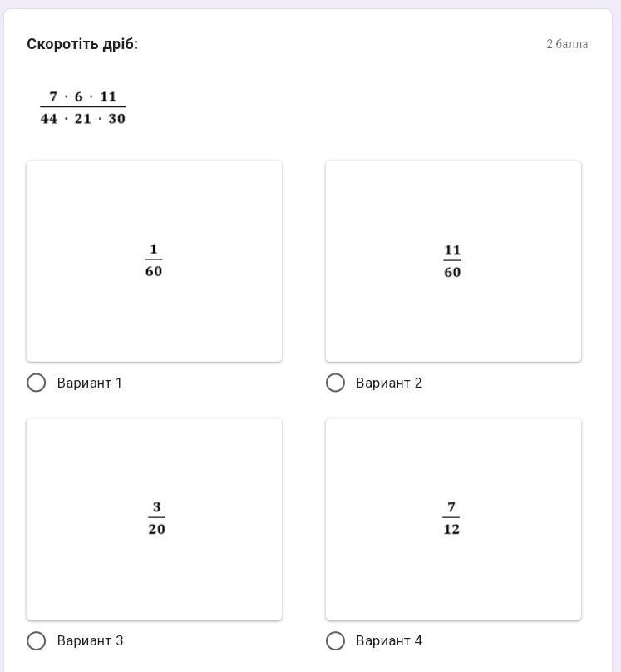621x672 pixels.
Task: Click the 'Вариант 1' label text
Action: pos(90,383)
